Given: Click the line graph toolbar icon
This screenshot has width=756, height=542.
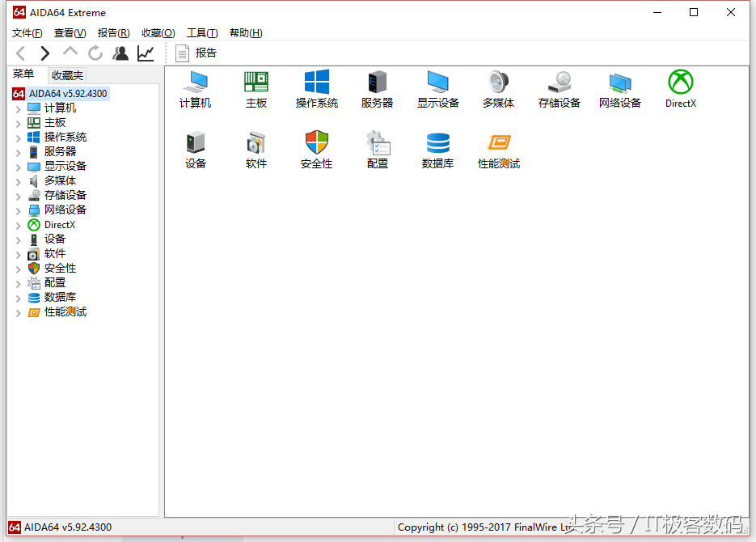Looking at the screenshot, I should [x=146, y=53].
